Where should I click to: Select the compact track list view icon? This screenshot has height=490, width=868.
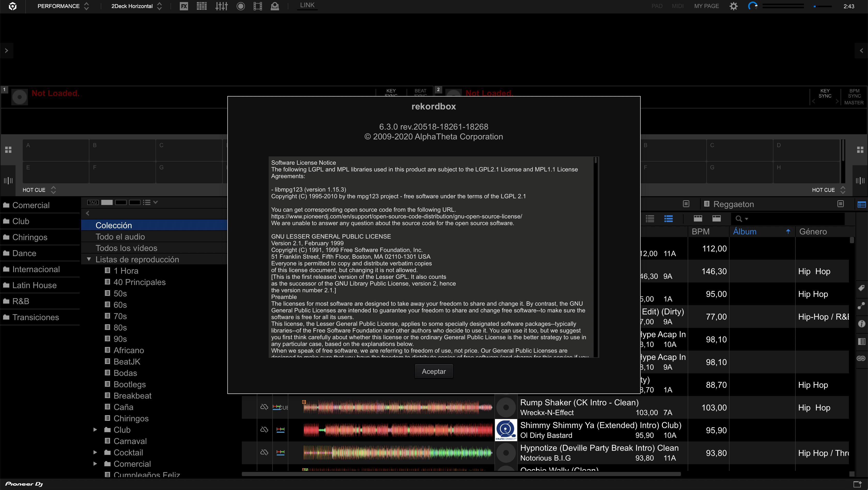pyautogui.click(x=650, y=219)
